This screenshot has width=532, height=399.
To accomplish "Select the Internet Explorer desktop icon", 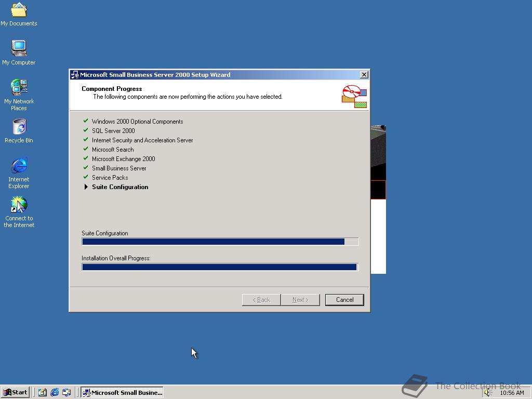I will pos(19,173).
